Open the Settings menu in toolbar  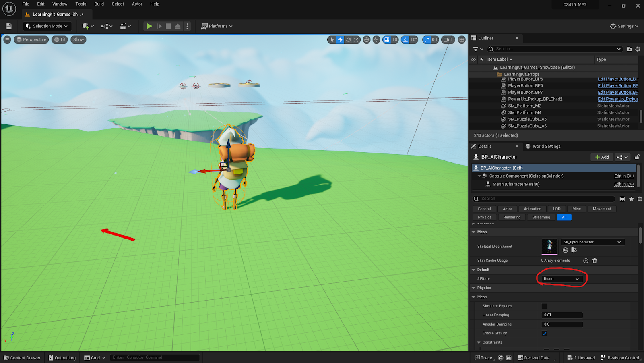[x=624, y=26]
